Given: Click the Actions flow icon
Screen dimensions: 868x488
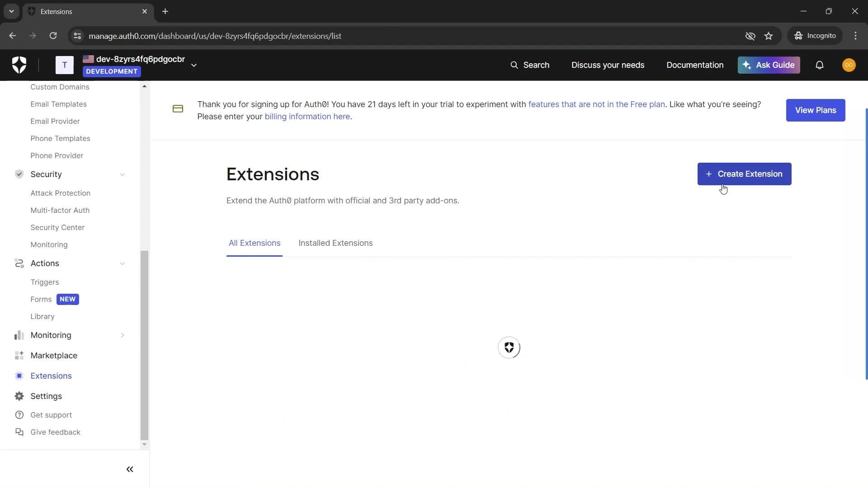Looking at the screenshot, I should [x=19, y=263].
